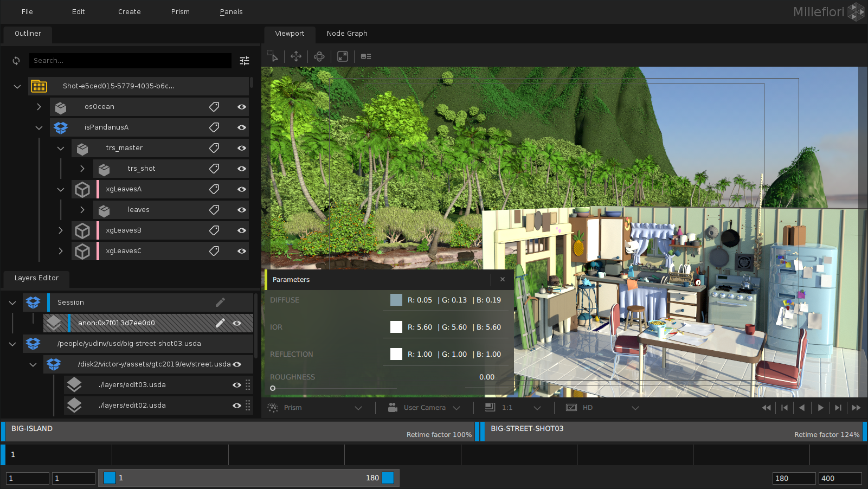868x489 pixels.
Task: Activate the selection tool in viewport toolbar
Action: pyautogui.click(x=273, y=56)
